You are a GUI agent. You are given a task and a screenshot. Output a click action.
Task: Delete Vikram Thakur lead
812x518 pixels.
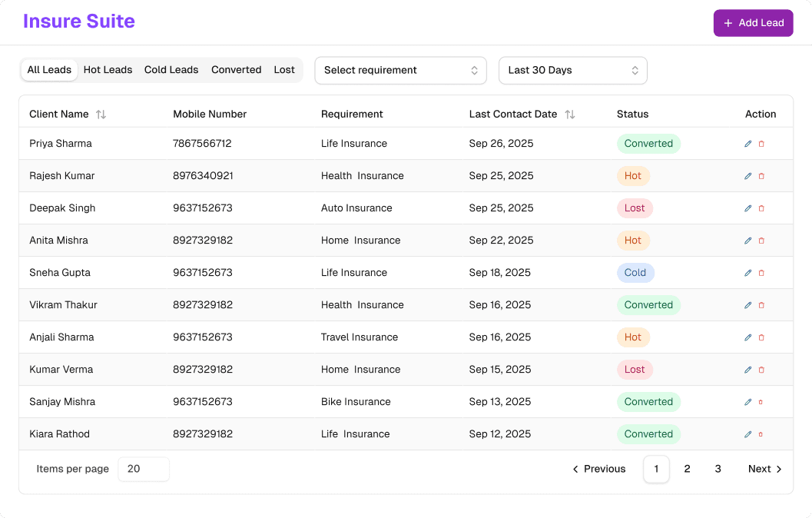[761, 305]
